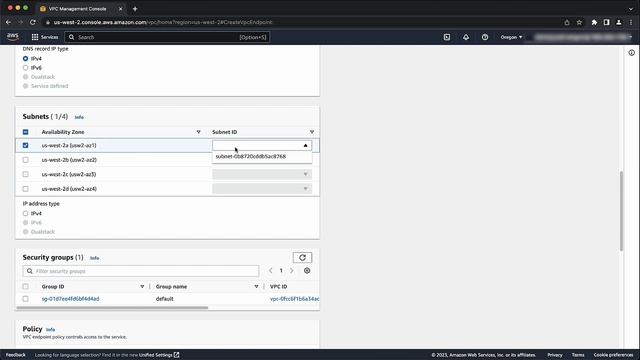Go to previous security groups page

pyautogui.click(x=271, y=271)
